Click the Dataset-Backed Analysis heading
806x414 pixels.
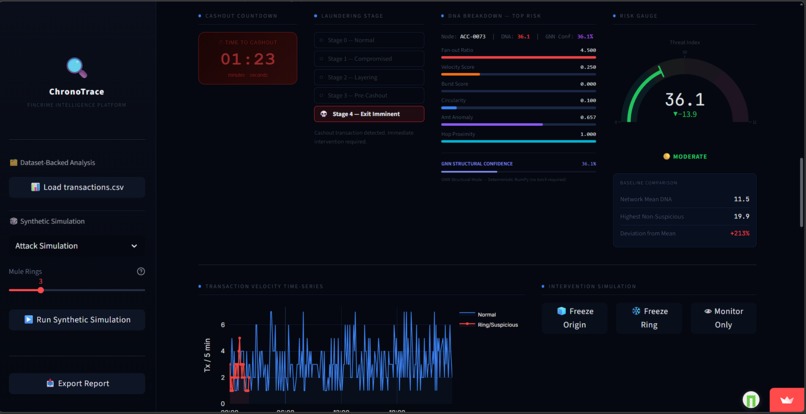(52, 163)
